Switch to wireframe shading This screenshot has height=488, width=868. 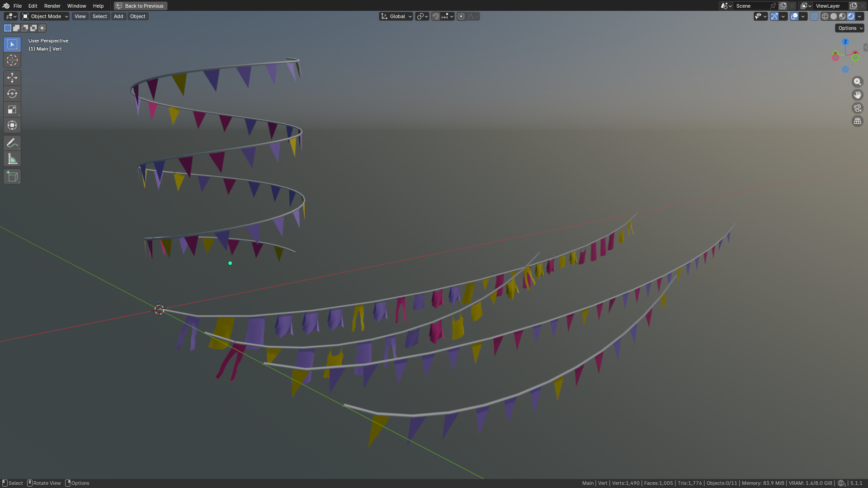(x=825, y=16)
